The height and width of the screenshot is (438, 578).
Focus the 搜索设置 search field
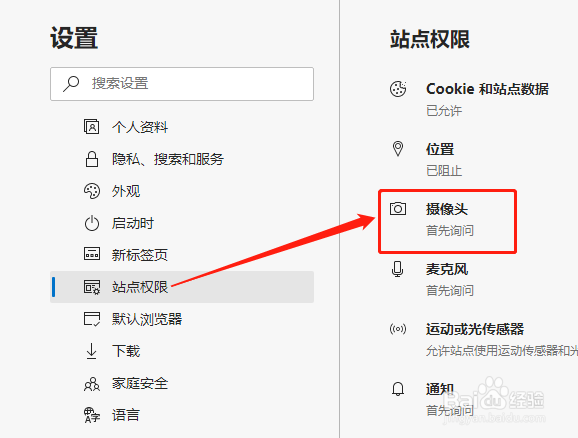pyautogui.click(x=182, y=84)
